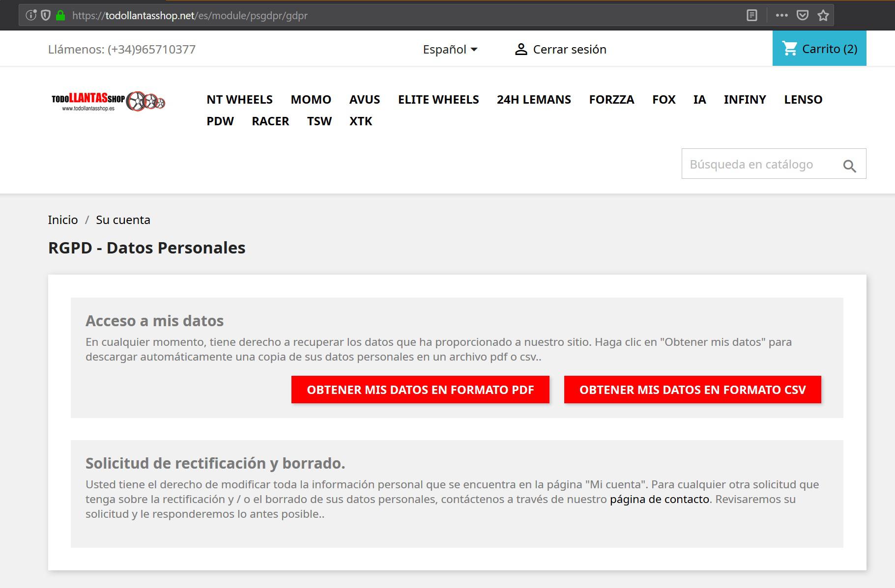The image size is (895, 588).
Task: Open tracking protection shield icon
Action: (46, 15)
